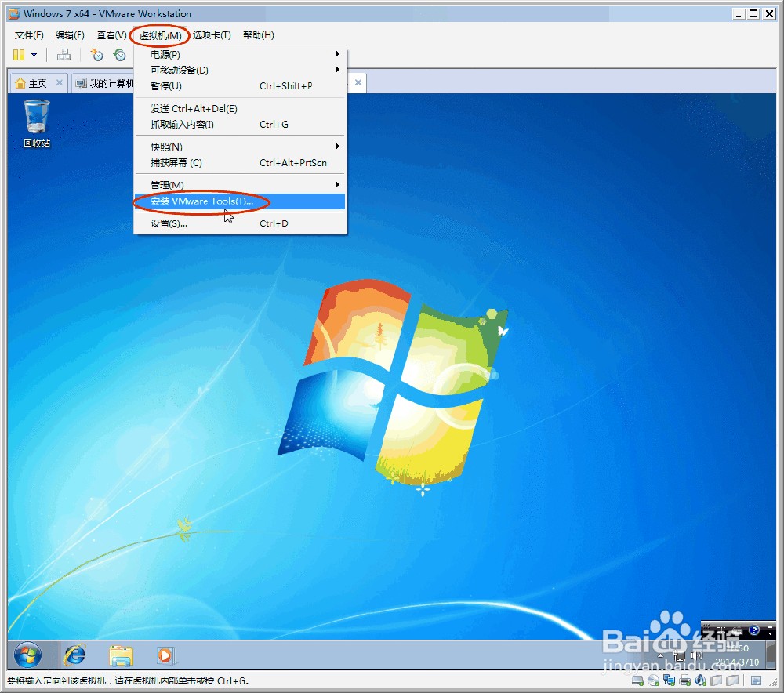Click the revert to snapshot toolbar icon

point(119,55)
